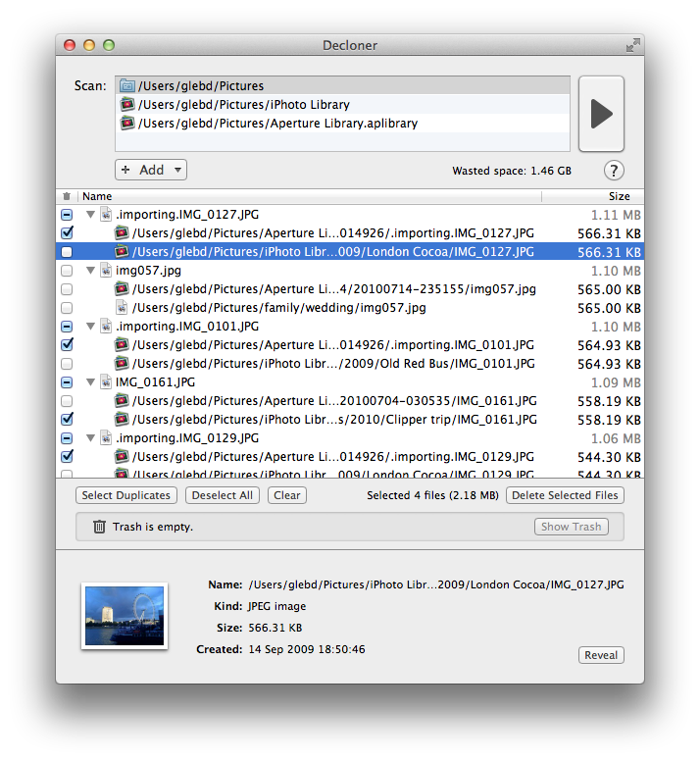Click Aperture icon beside 20100704-030535/IMG_0161.JPG
Image resolution: width=700 pixels, height=761 pixels.
click(122, 400)
